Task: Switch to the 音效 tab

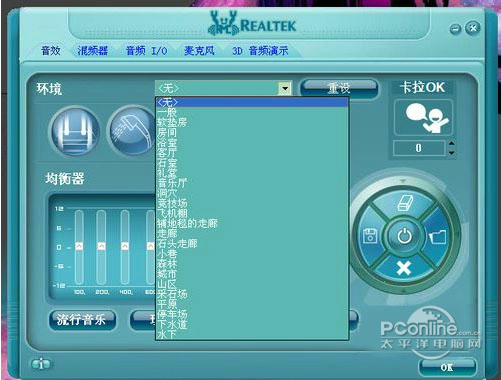Action: tap(51, 51)
